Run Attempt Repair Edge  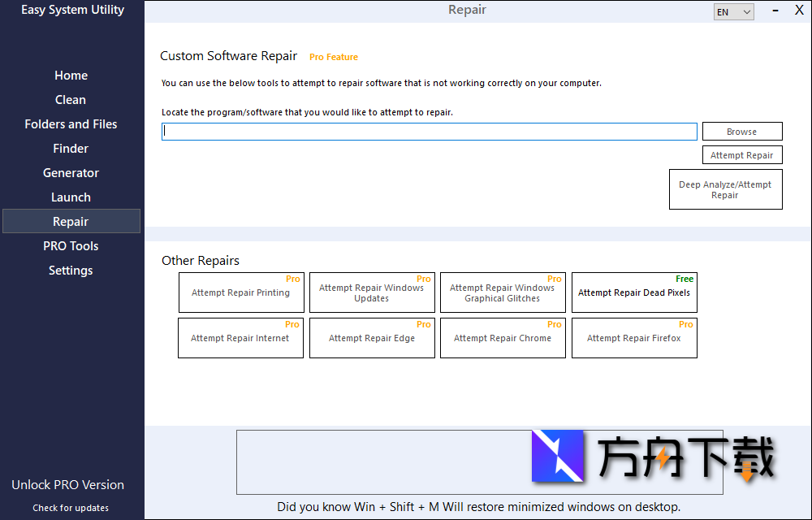(371, 337)
